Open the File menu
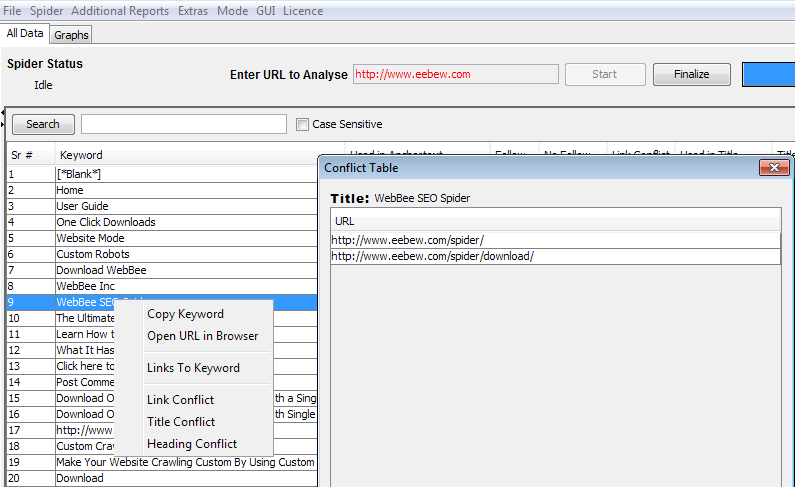 (x=12, y=11)
